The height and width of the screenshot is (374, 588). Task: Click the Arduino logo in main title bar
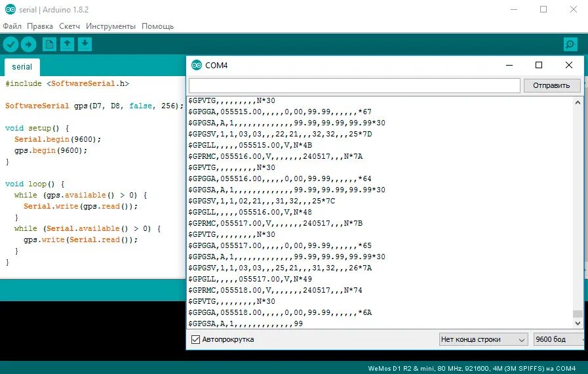coord(10,9)
